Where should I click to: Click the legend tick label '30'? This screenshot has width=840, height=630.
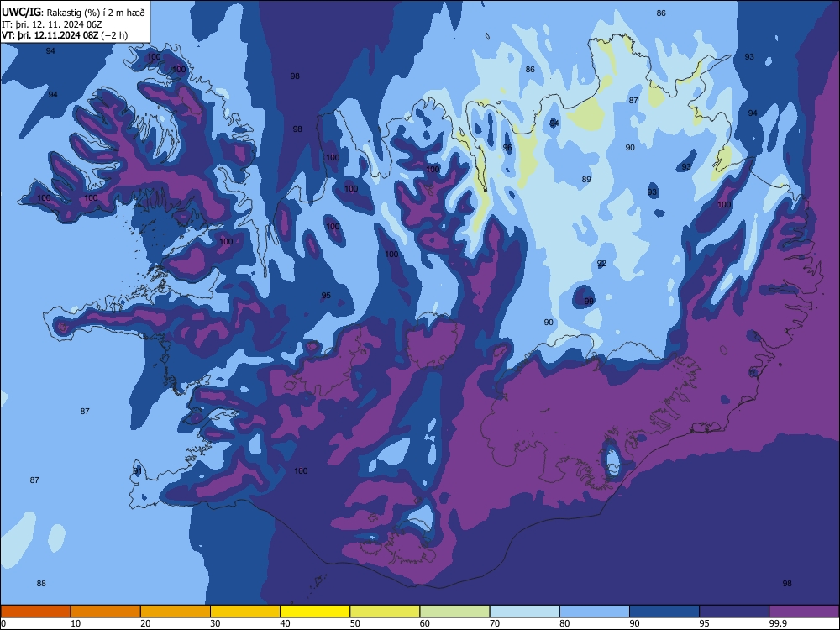pos(215,623)
